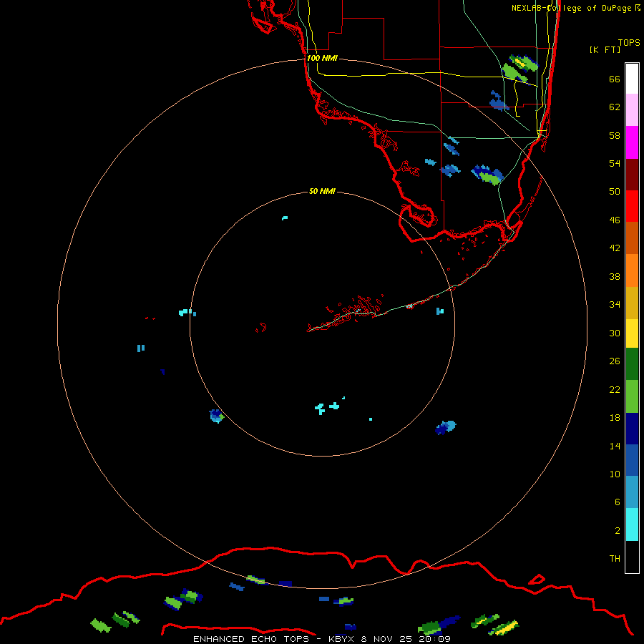
Task: Click the "46" legend value
Action: (615, 220)
